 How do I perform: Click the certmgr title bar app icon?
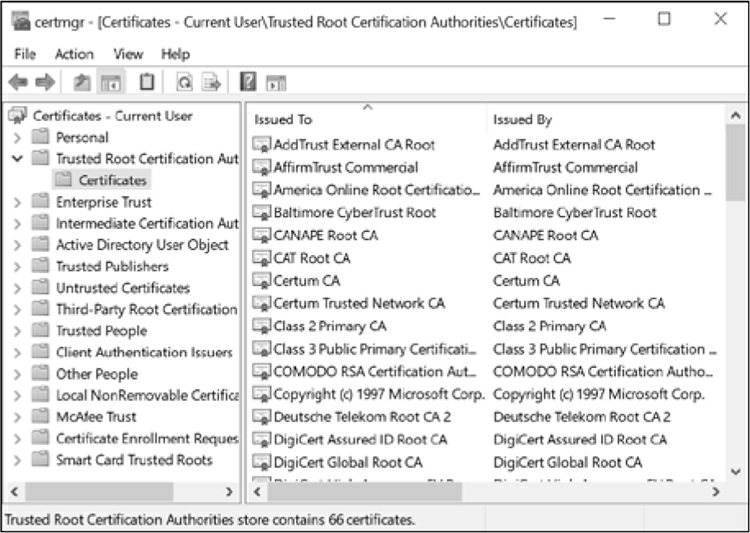21,22
